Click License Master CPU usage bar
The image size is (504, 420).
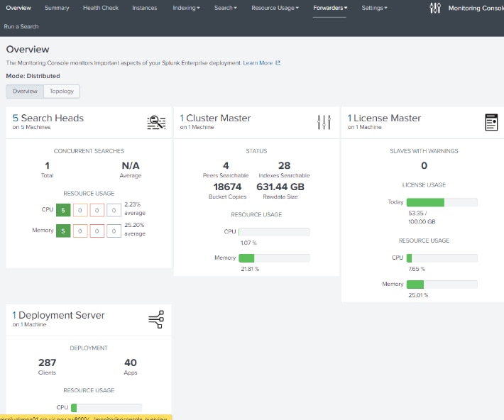tap(442, 258)
